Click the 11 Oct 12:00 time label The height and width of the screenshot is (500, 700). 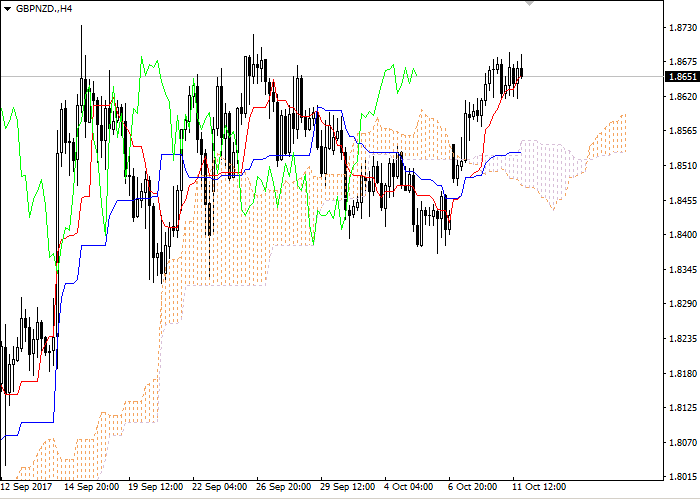539,487
